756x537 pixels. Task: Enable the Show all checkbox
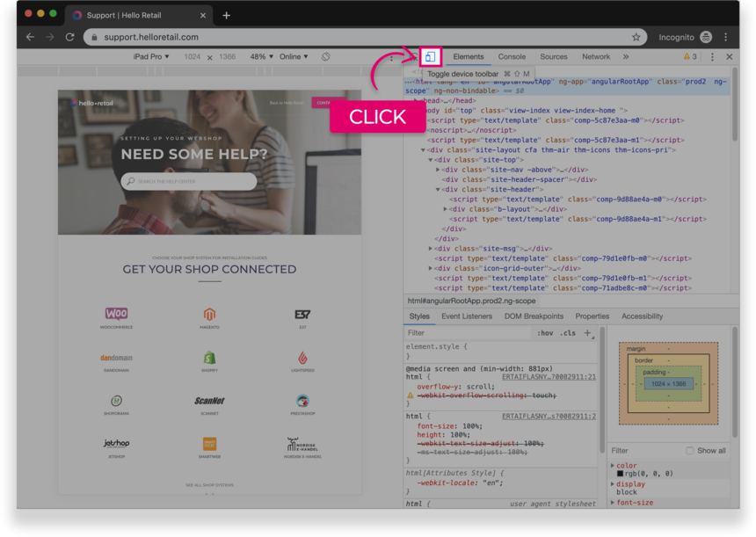(690, 451)
